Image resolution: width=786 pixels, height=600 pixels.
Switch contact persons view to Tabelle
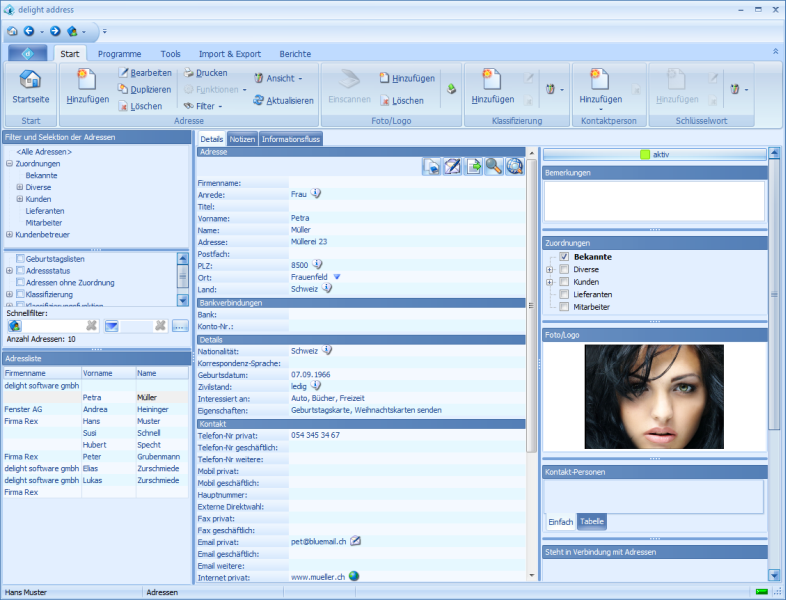click(x=592, y=522)
